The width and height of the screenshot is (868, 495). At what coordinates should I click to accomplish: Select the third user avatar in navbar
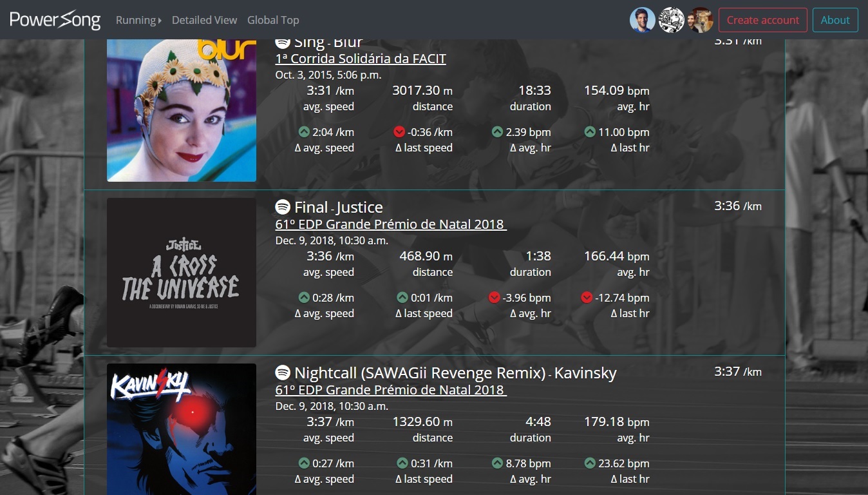click(700, 20)
